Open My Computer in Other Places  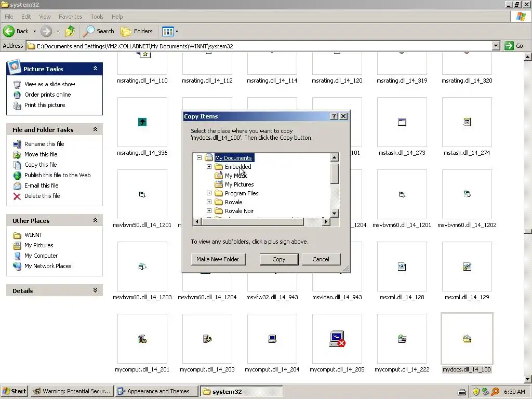pyautogui.click(x=41, y=256)
